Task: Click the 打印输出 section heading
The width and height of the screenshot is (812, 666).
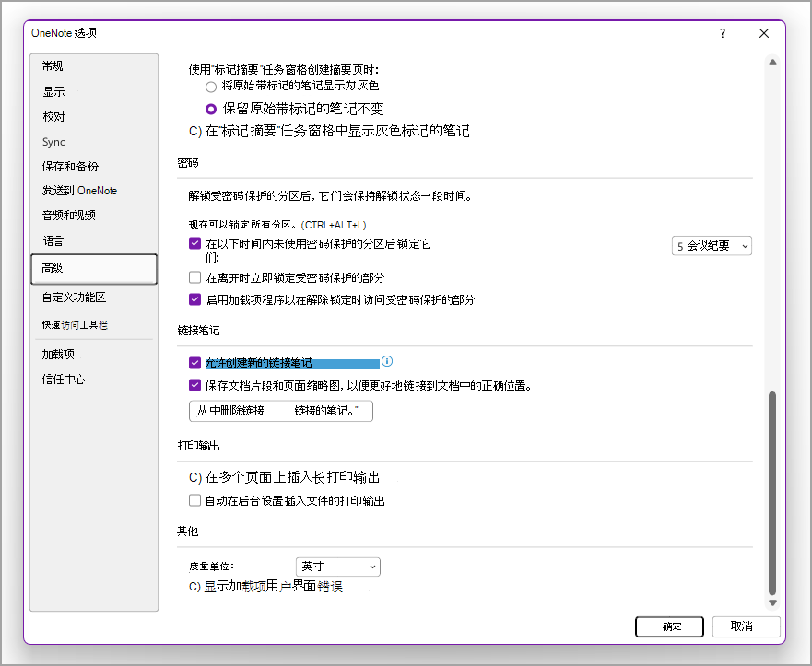Action: [199, 446]
